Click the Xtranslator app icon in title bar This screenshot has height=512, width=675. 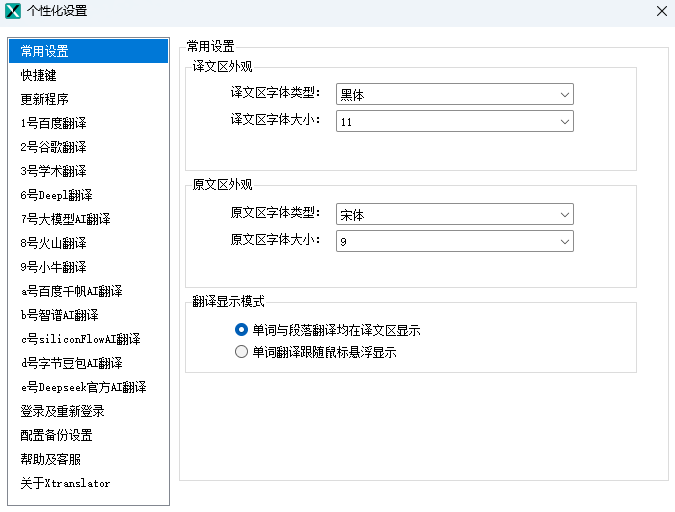point(14,11)
